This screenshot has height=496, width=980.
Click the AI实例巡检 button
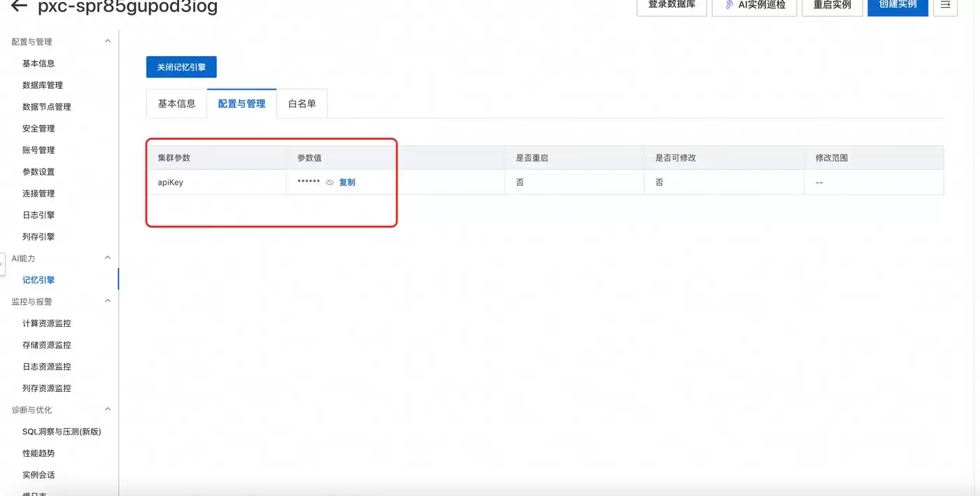[755, 6]
